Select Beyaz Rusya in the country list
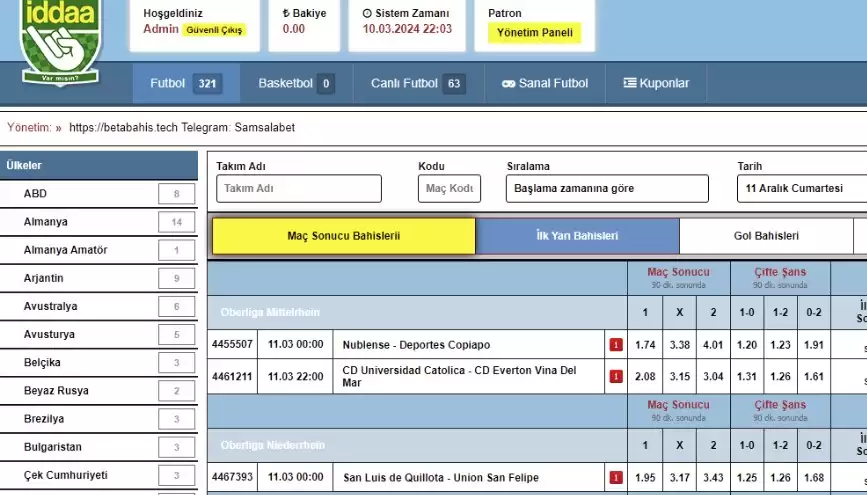Image resolution: width=867 pixels, height=495 pixels. 98,391
